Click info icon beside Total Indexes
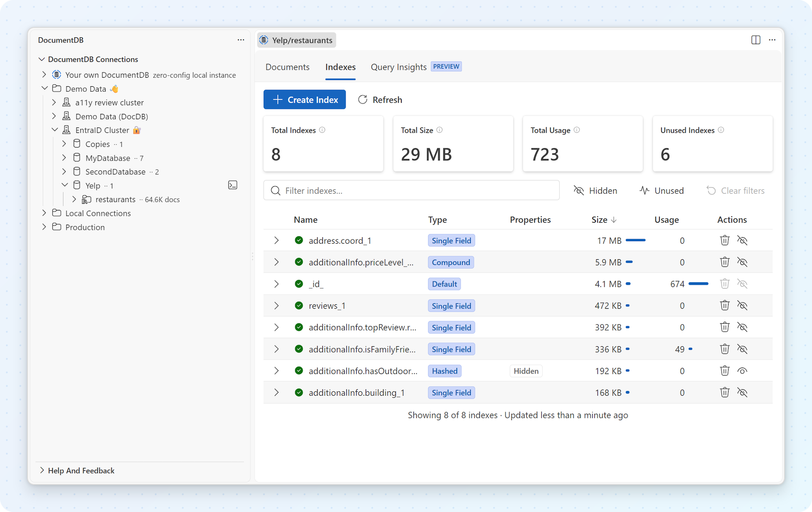This screenshot has height=512, width=812. click(x=322, y=130)
